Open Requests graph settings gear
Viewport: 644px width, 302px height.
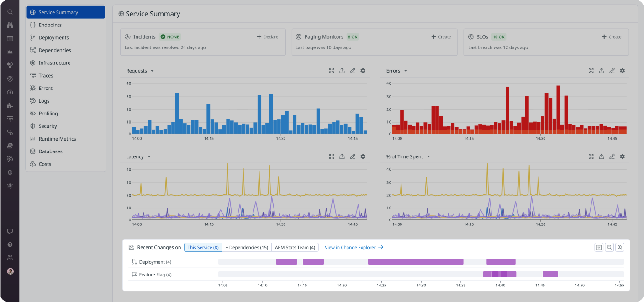tap(363, 71)
